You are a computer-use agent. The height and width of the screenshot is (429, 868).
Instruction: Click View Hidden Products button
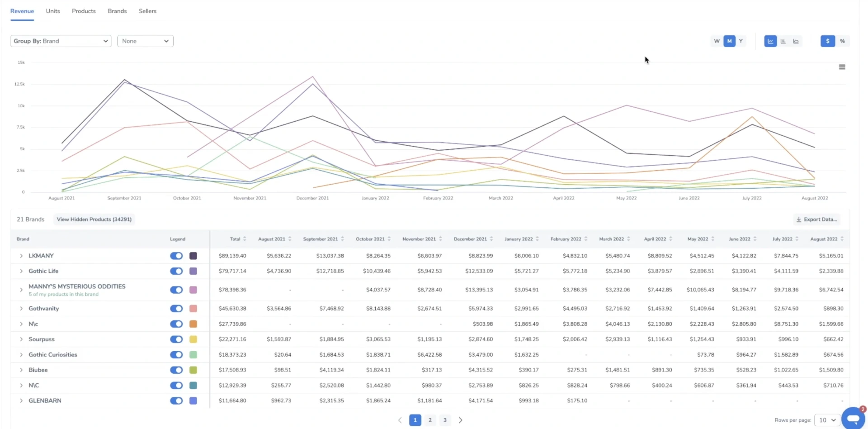pyautogui.click(x=94, y=219)
